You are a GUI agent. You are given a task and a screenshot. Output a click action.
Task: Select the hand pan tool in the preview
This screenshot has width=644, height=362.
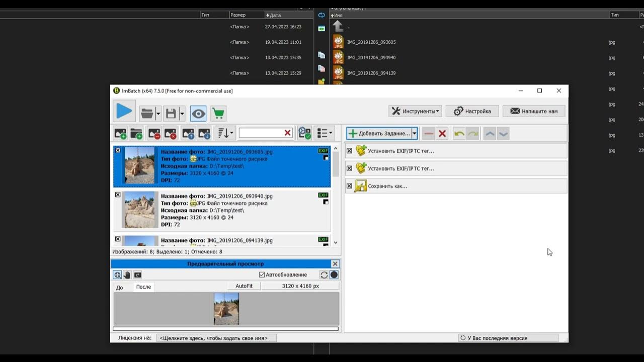[x=127, y=275]
